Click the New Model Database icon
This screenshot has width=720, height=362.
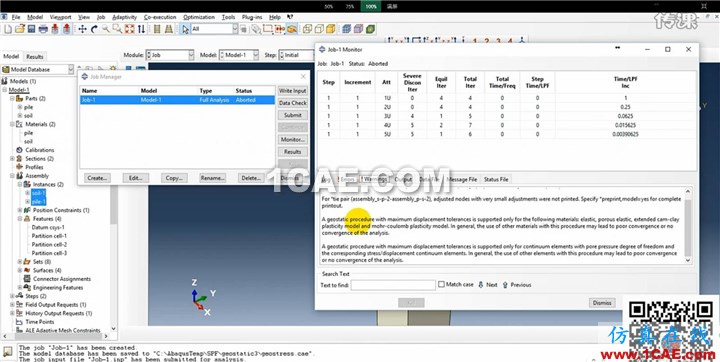[8, 29]
